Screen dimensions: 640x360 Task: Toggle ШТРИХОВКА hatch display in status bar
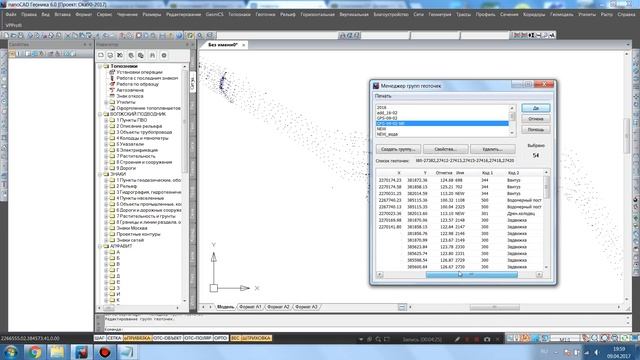256,338
